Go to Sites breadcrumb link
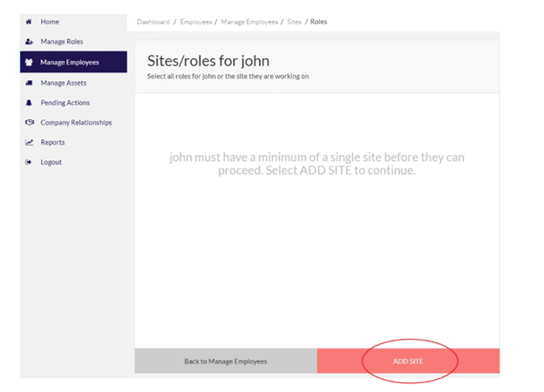The height and width of the screenshot is (392, 544). (x=294, y=22)
